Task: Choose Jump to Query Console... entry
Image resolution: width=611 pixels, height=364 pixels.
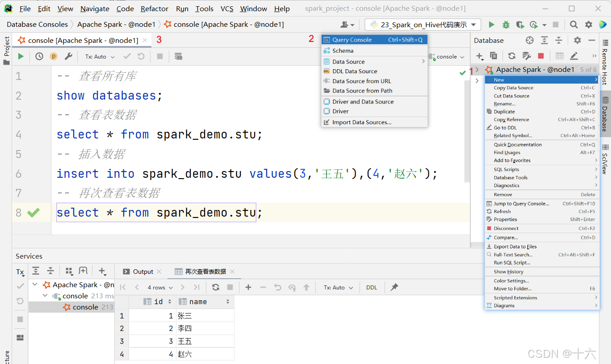Action: click(x=542, y=204)
